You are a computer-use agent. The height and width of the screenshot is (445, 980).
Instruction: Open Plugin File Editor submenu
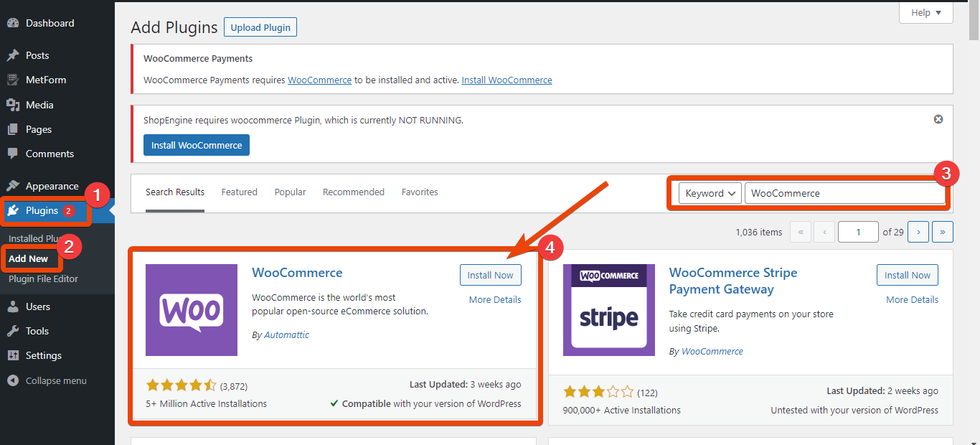(x=43, y=278)
